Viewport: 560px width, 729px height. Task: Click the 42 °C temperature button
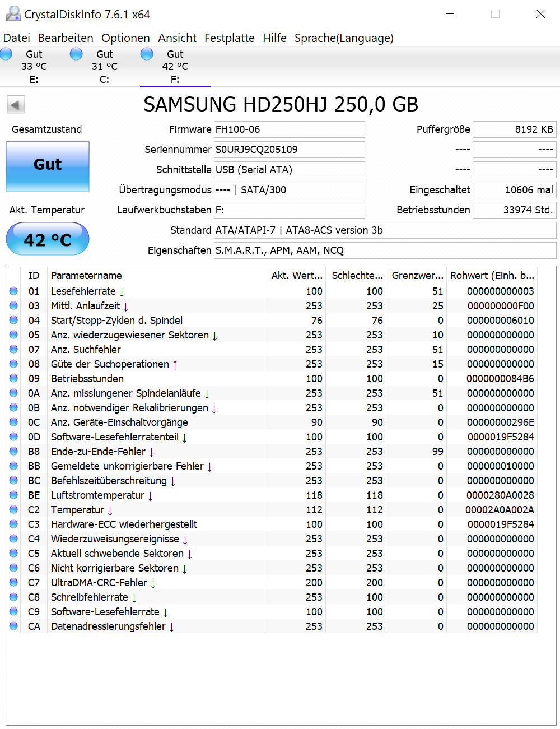48,239
